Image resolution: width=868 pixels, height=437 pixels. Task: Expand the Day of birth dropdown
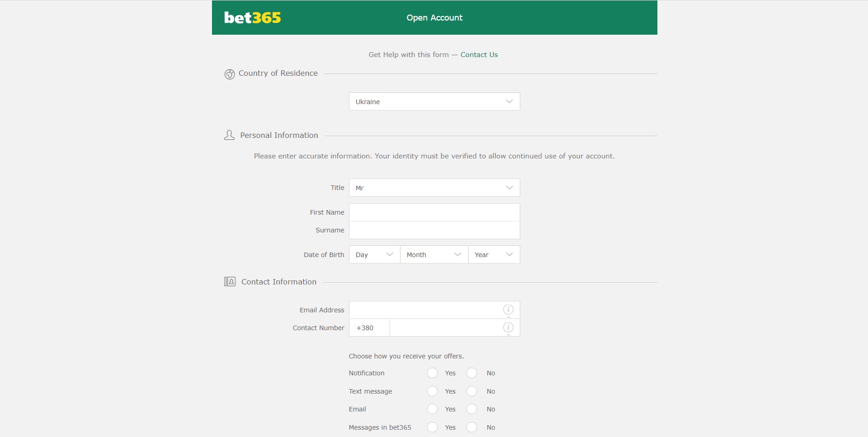375,254
